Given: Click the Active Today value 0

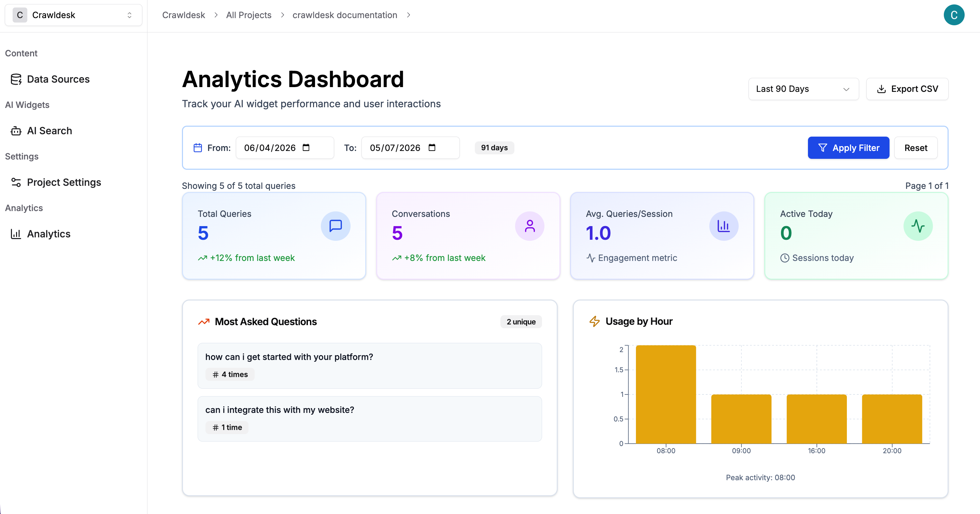Looking at the screenshot, I should click(786, 233).
